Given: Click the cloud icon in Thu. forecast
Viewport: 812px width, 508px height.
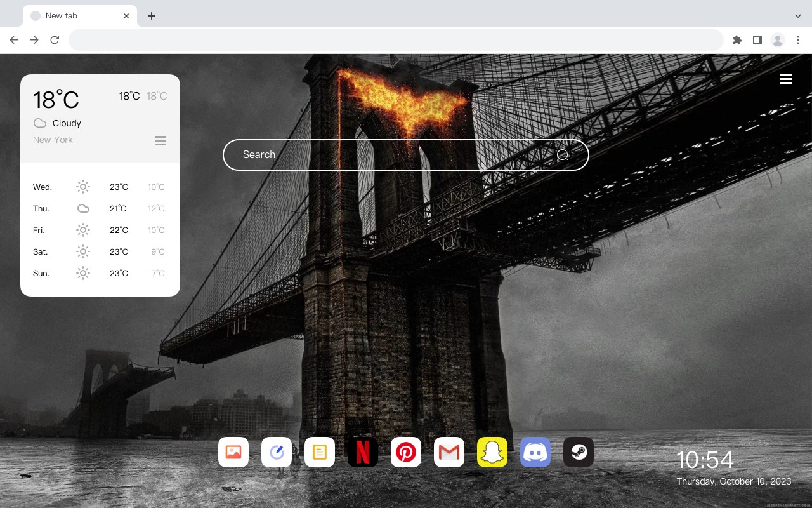Looking at the screenshot, I should pyautogui.click(x=83, y=208).
